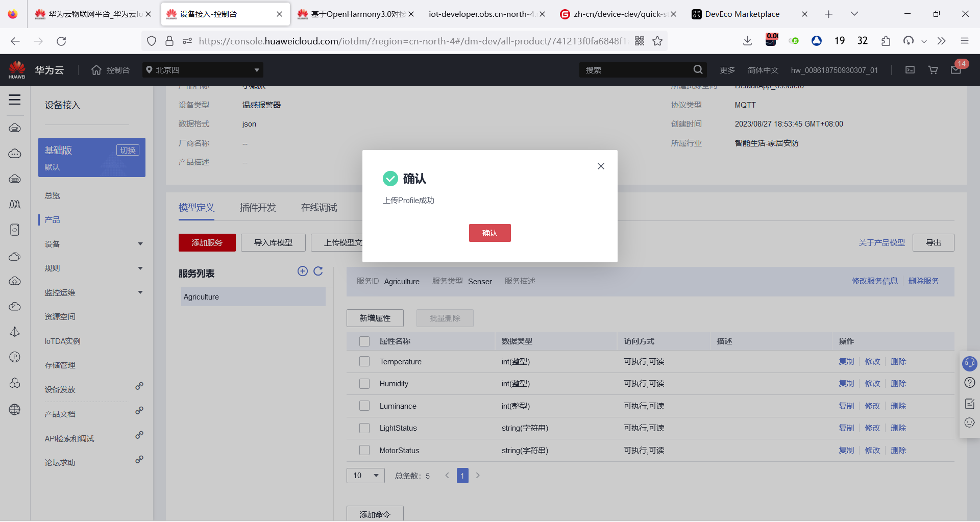Open the shopping cart icon
This screenshot has width=980, height=522.
pyautogui.click(x=933, y=70)
